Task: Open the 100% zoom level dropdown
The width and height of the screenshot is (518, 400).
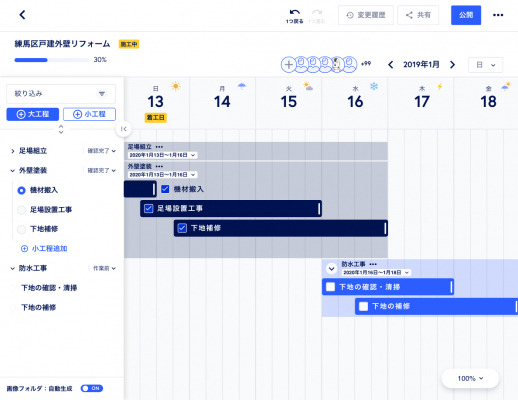Action: [470, 378]
